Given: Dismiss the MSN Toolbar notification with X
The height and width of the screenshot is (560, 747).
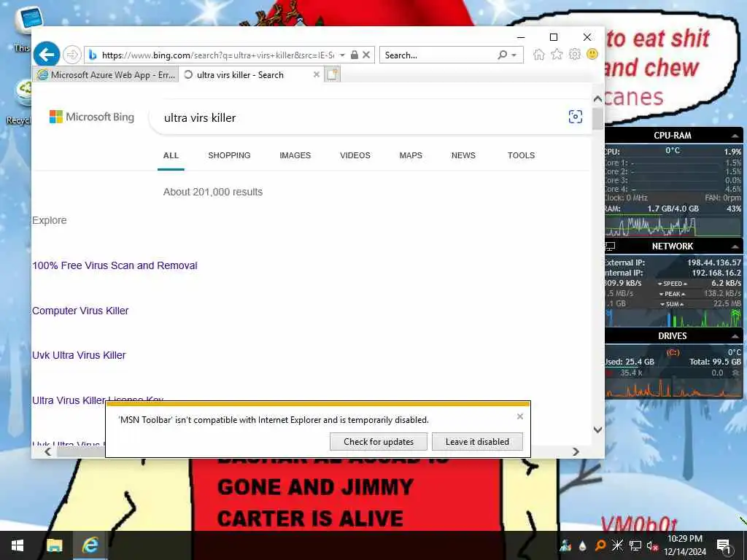Looking at the screenshot, I should point(519,416).
